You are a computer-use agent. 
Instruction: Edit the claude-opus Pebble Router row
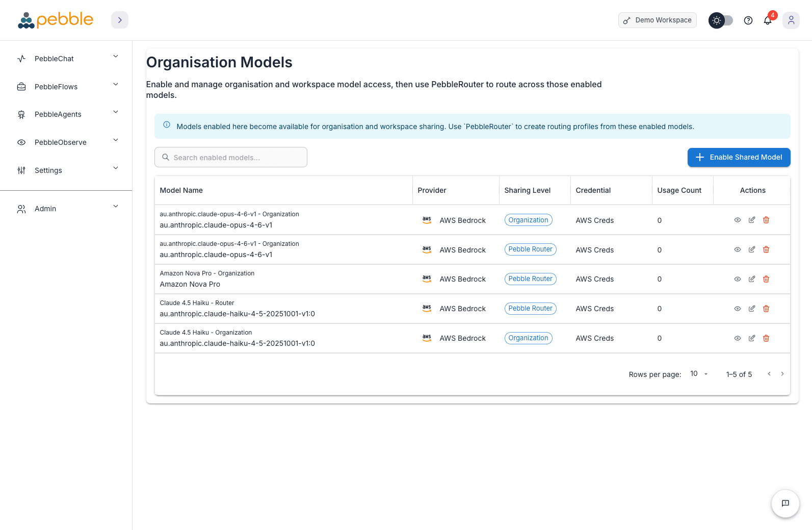pos(752,249)
